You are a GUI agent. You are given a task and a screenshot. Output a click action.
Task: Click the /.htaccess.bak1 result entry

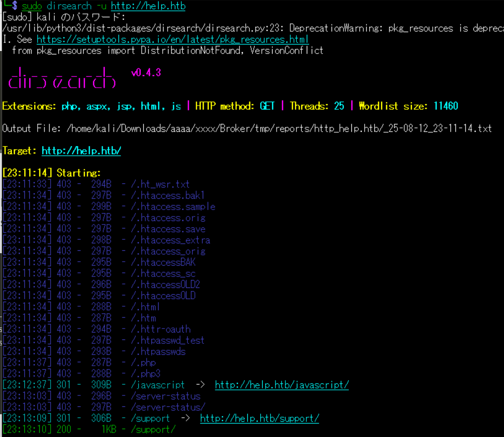pos(168,195)
